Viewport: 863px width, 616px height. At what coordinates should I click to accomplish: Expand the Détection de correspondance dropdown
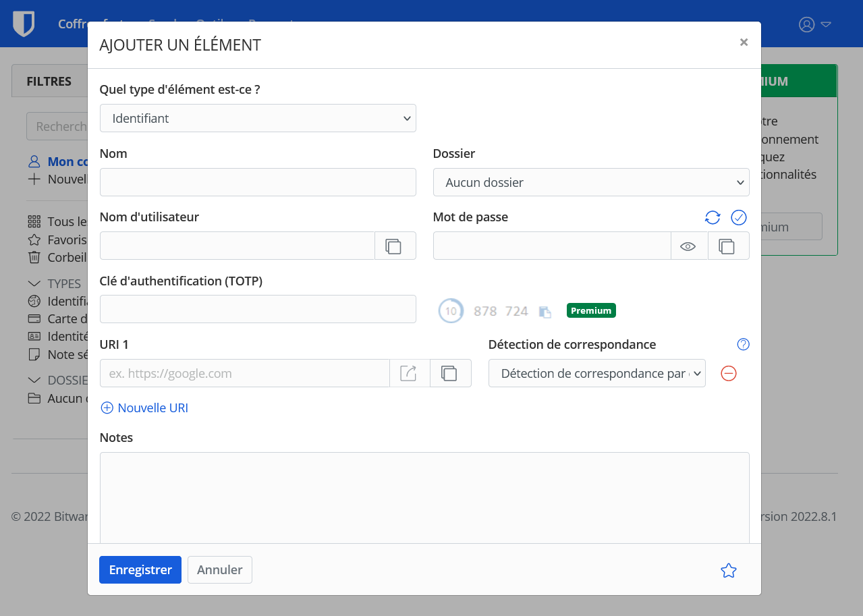pyautogui.click(x=596, y=373)
